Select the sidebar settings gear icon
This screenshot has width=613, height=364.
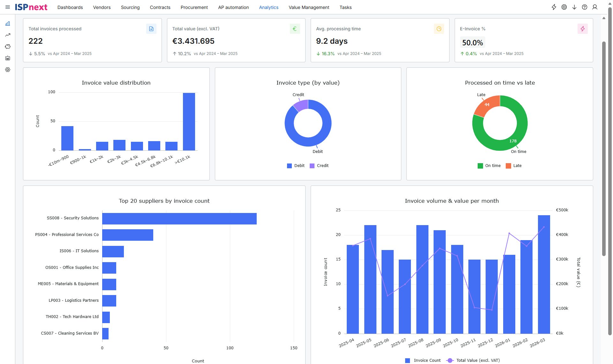pos(8,70)
